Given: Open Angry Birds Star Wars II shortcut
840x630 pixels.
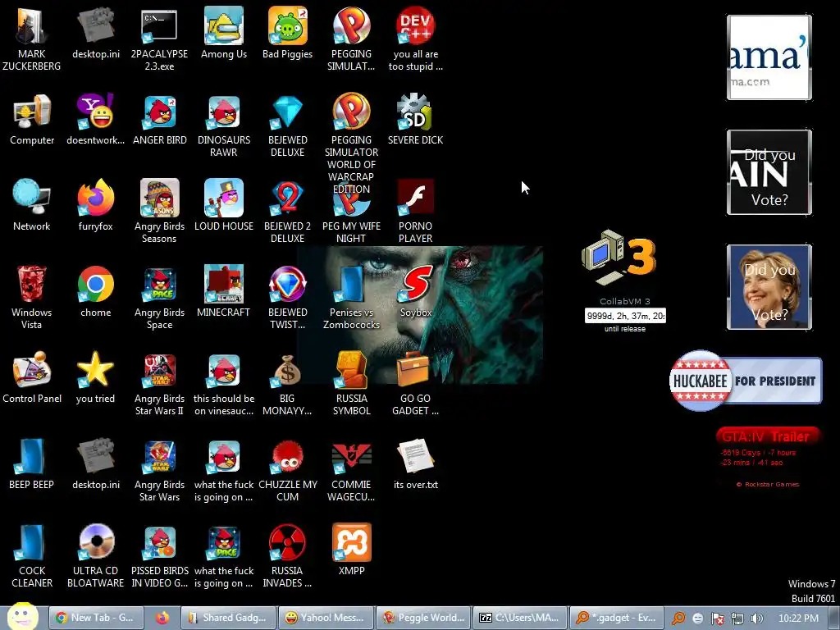Looking at the screenshot, I should coord(160,384).
